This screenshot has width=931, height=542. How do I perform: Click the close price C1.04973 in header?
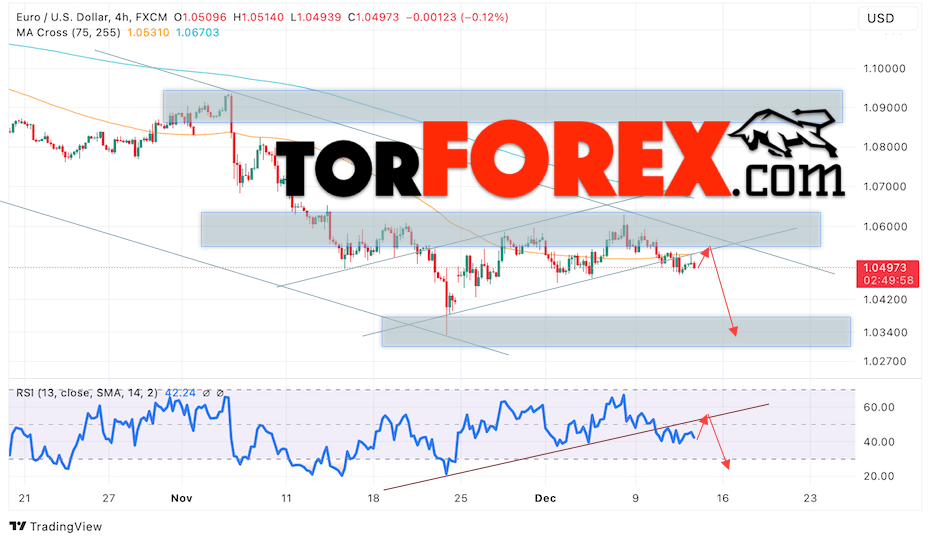coord(373,17)
